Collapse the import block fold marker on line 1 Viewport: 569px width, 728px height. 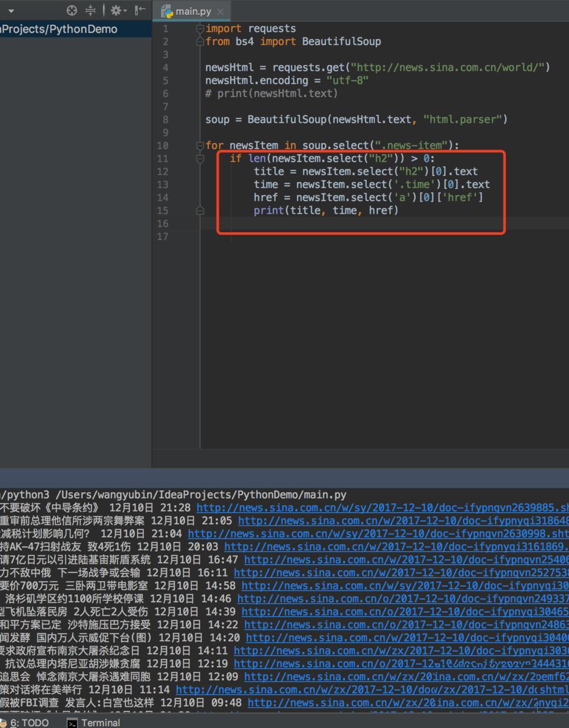(200, 28)
